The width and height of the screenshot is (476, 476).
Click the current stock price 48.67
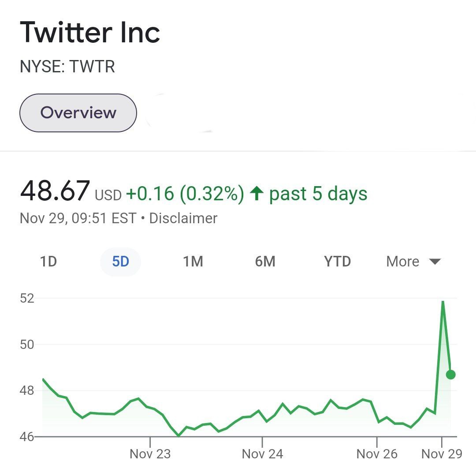[x=55, y=192]
